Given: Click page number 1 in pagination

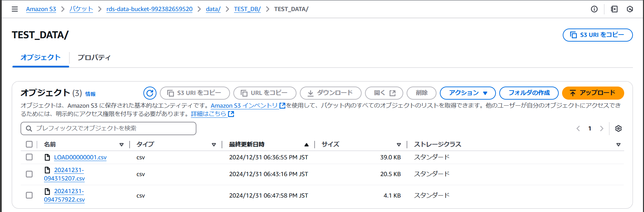Looking at the screenshot, I should tap(590, 128).
